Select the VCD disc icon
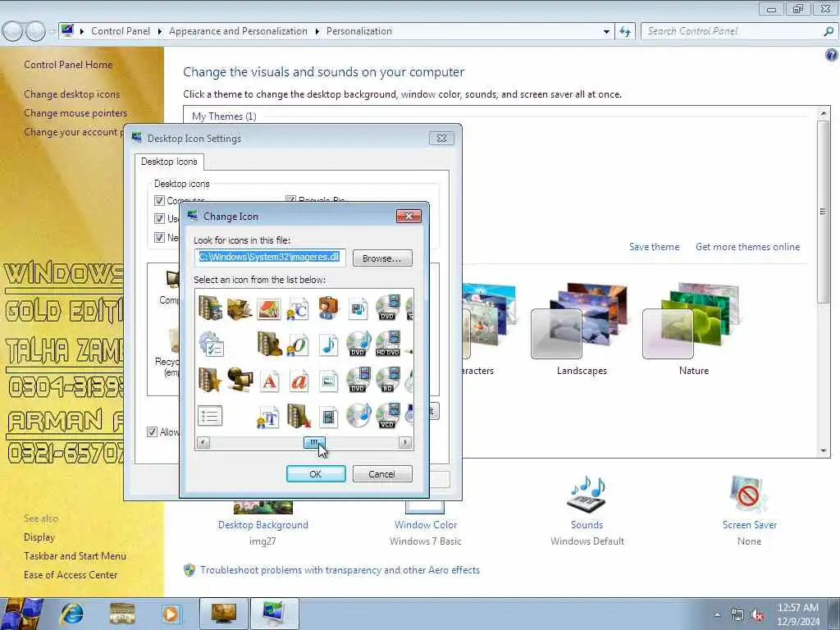Screen dimensions: 840x630 pyautogui.click(x=388, y=416)
